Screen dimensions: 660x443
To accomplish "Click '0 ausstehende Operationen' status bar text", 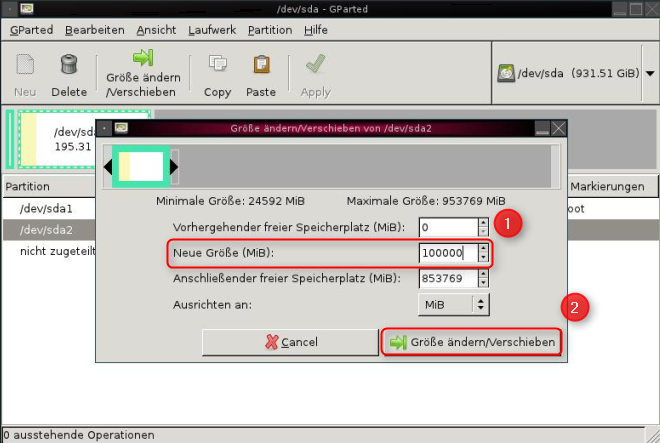I will [x=79, y=435].
